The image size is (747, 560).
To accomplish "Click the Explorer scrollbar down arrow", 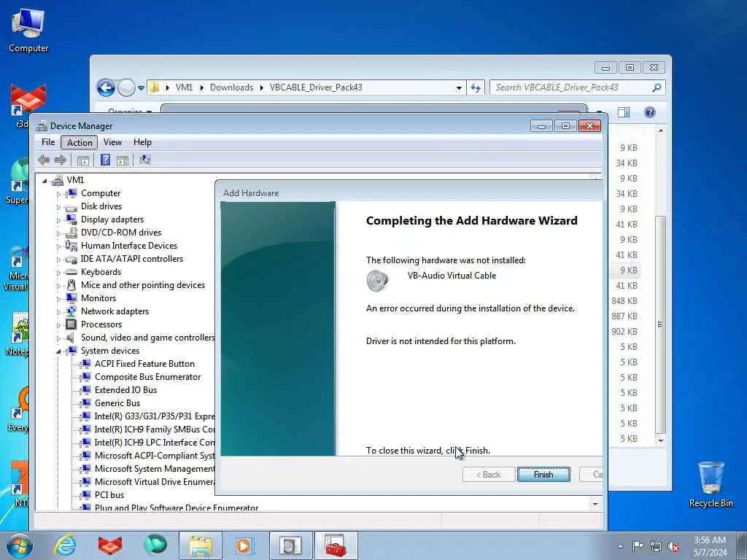I will [660, 440].
